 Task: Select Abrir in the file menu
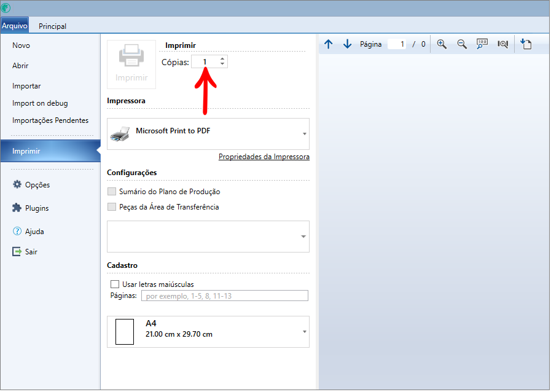tap(20, 66)
